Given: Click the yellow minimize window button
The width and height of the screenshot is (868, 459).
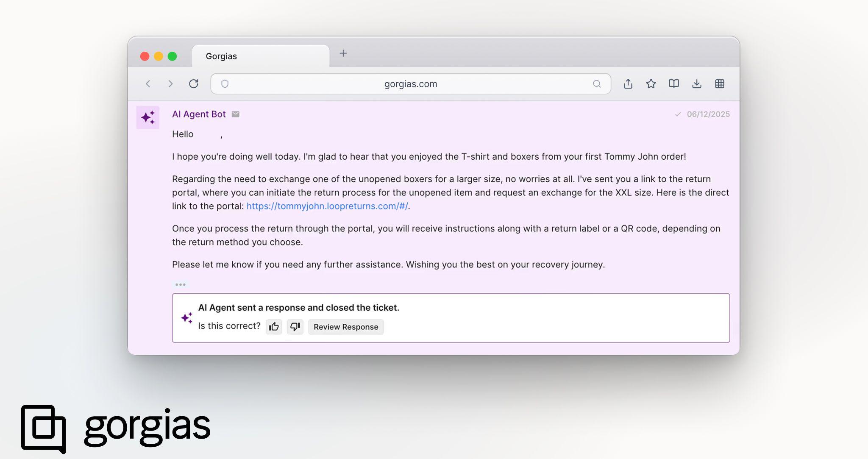Looking at the screenshot, I should (x=159, y=56).
